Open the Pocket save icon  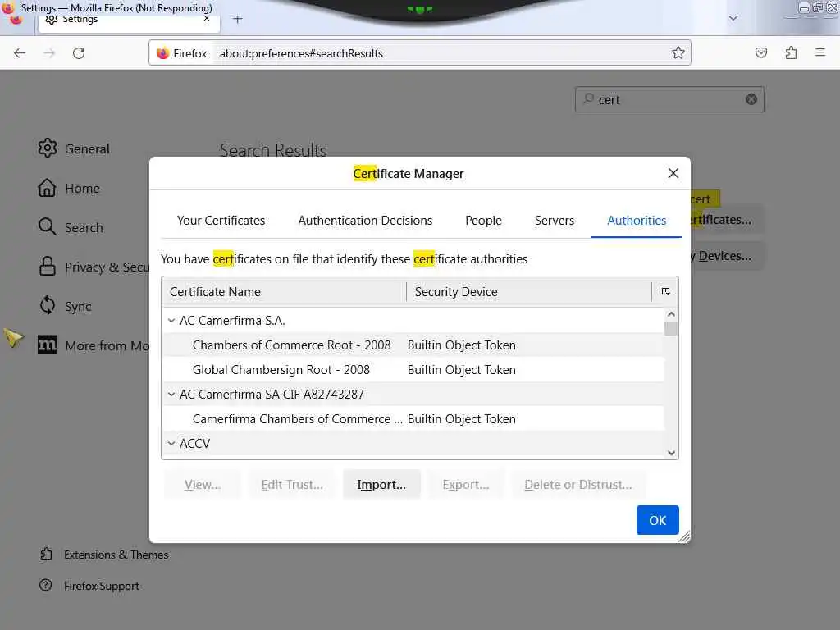pos(761,52)
